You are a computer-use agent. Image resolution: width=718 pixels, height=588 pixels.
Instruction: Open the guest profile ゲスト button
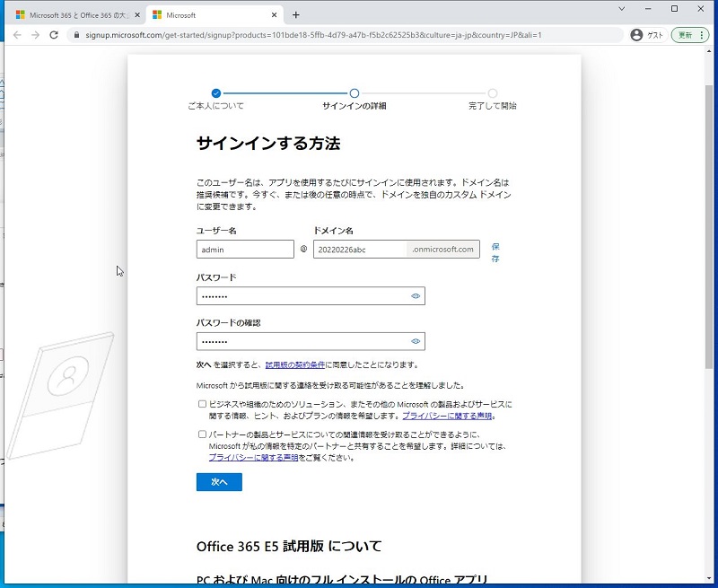[x=647, y=35]
